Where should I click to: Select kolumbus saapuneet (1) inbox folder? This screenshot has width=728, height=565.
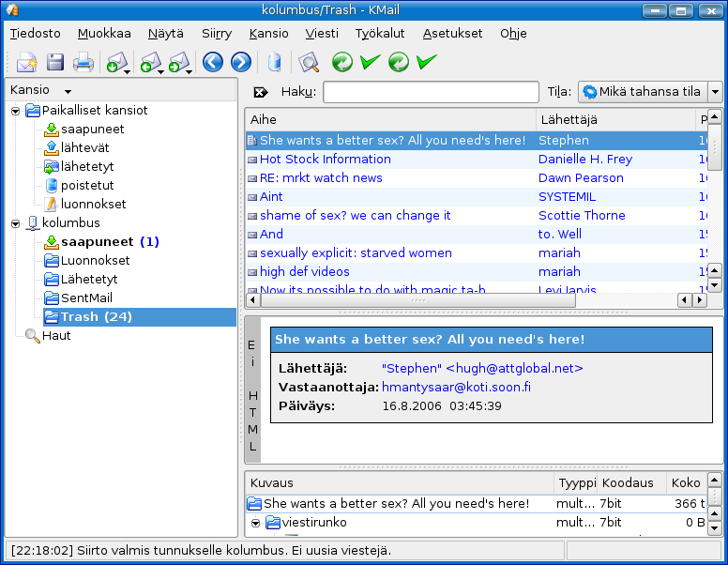[97, 242]
